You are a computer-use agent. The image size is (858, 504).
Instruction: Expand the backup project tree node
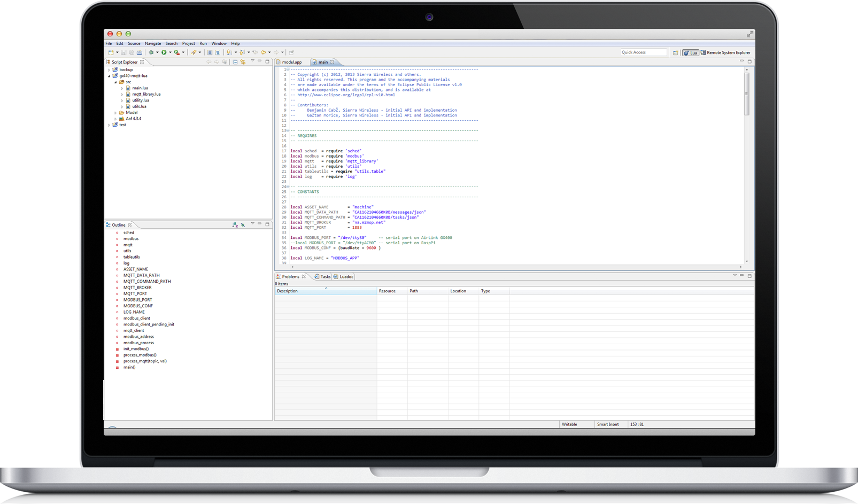[109, 70]
